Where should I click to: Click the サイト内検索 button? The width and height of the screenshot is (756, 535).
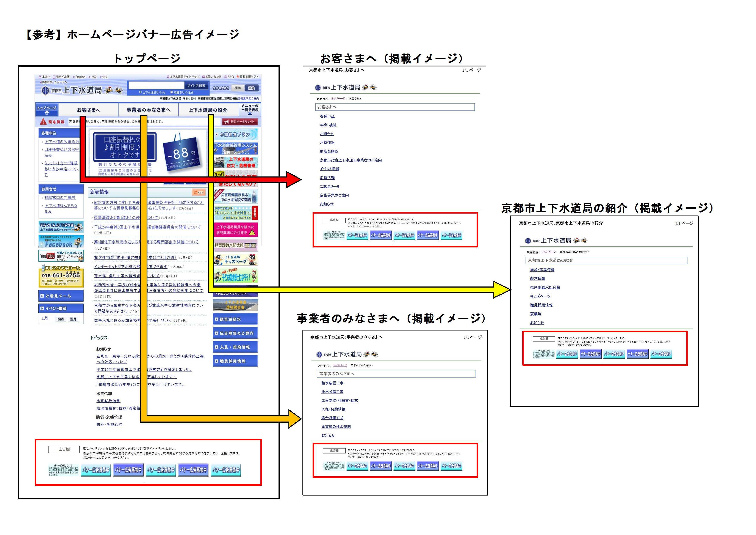(x=196, y=86)
